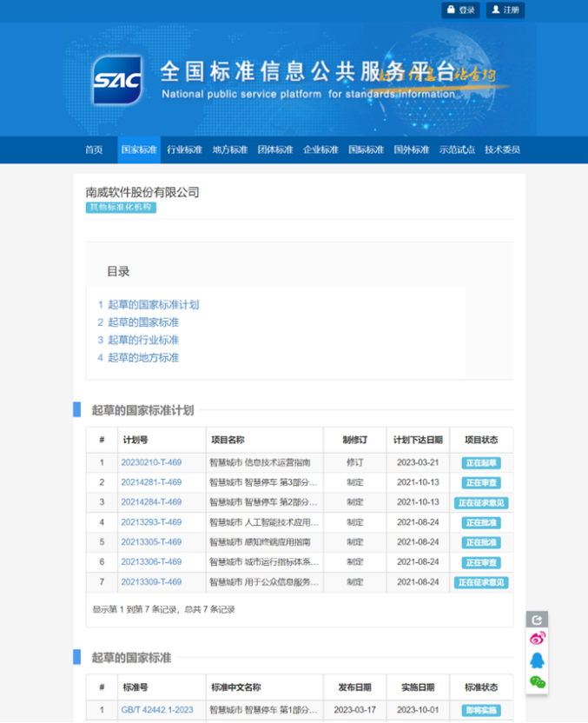This screenshot has width=588, height=723.
Task: Switch to the 行业标准 tab
Action: (x=184, y=149)
